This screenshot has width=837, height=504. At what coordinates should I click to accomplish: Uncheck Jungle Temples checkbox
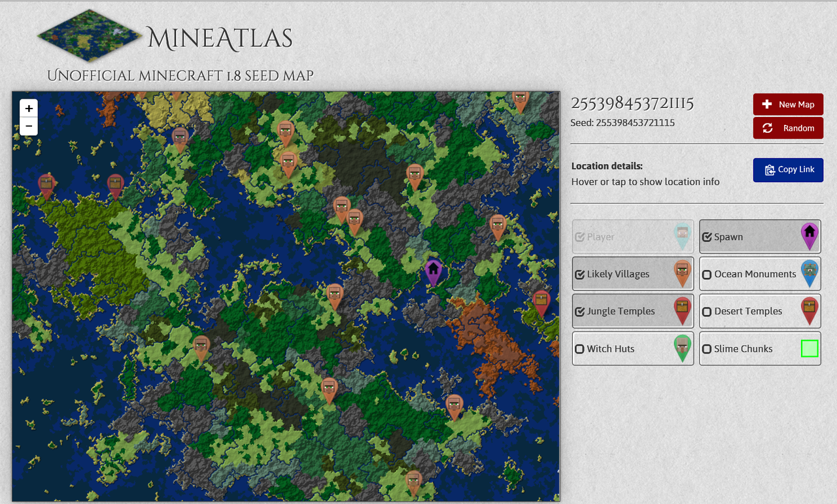579,312
